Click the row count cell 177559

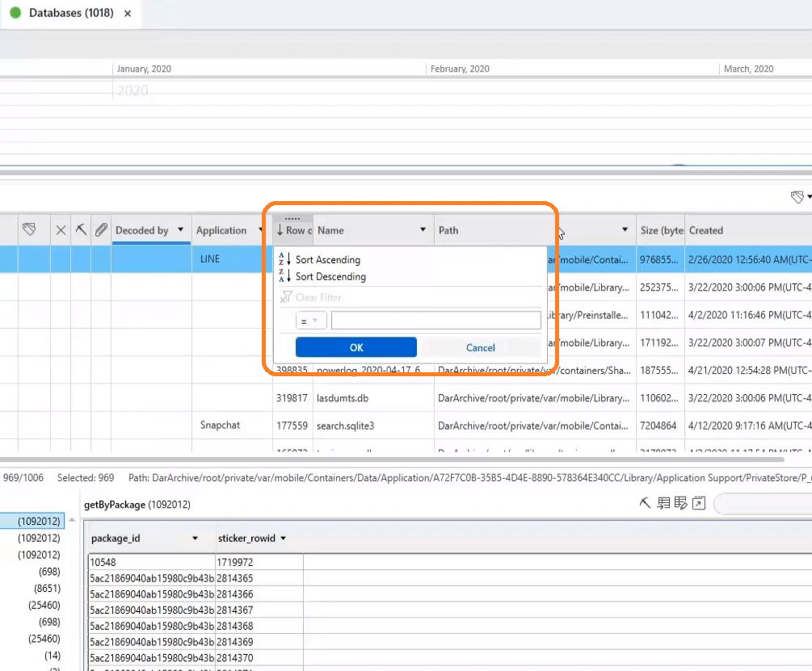(x=292, y=426)
